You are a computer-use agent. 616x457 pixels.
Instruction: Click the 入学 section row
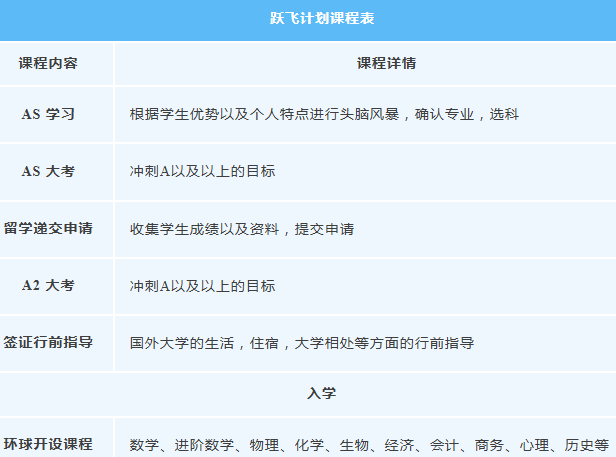pos(308,393)
